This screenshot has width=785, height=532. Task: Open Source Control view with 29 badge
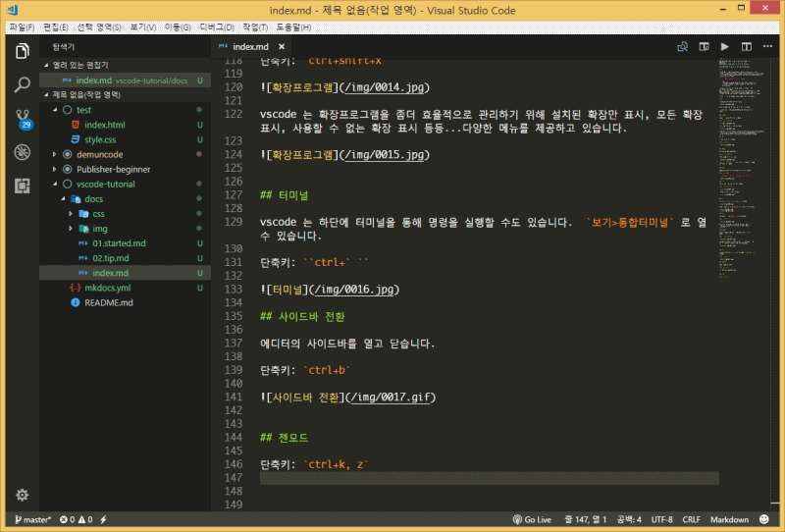point(23,119)
